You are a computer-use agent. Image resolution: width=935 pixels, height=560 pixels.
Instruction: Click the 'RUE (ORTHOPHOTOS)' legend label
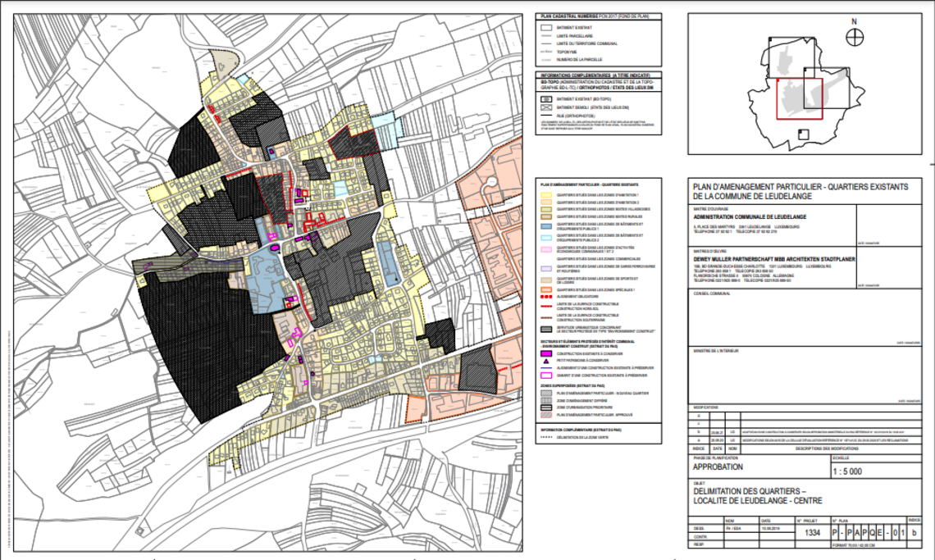(576, 116)
